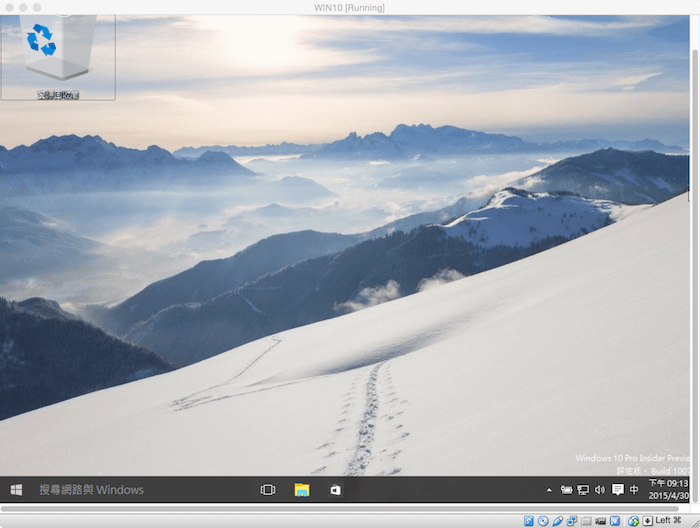
Task: Switch the Chinese input method indicator
Action: tap(634, 490)
